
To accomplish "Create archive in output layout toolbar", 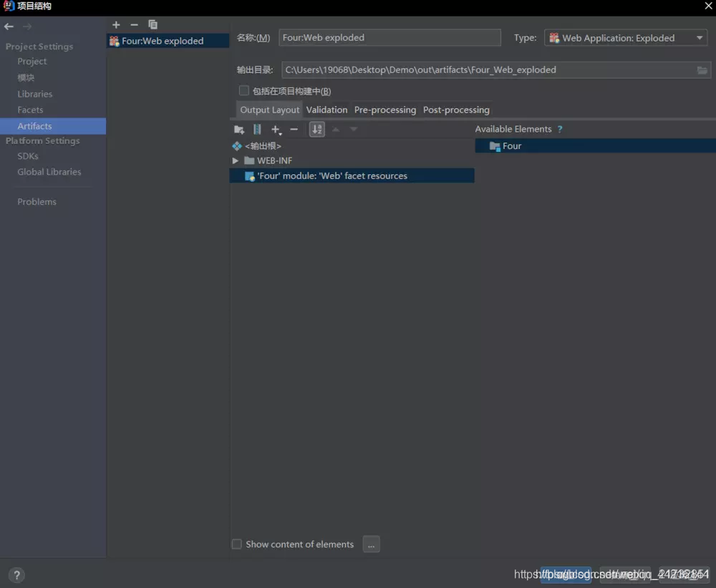I will pyautogui.click(x=257, y=130).
